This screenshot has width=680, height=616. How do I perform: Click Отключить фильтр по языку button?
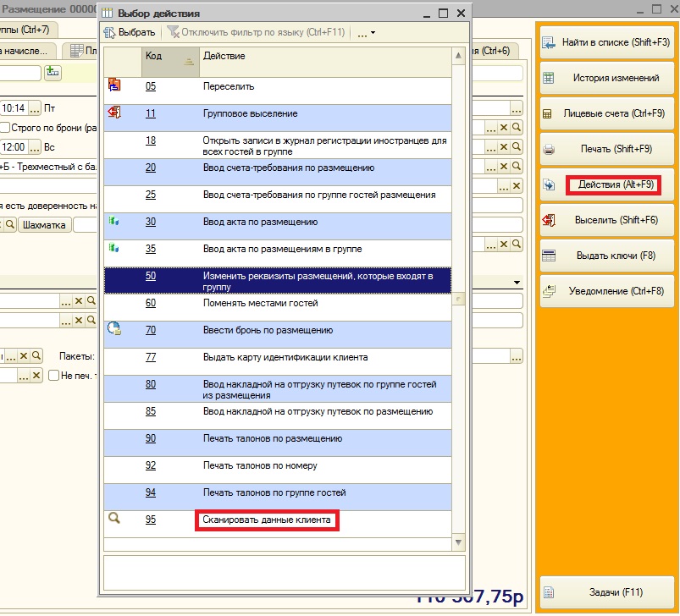pos(256,32)
